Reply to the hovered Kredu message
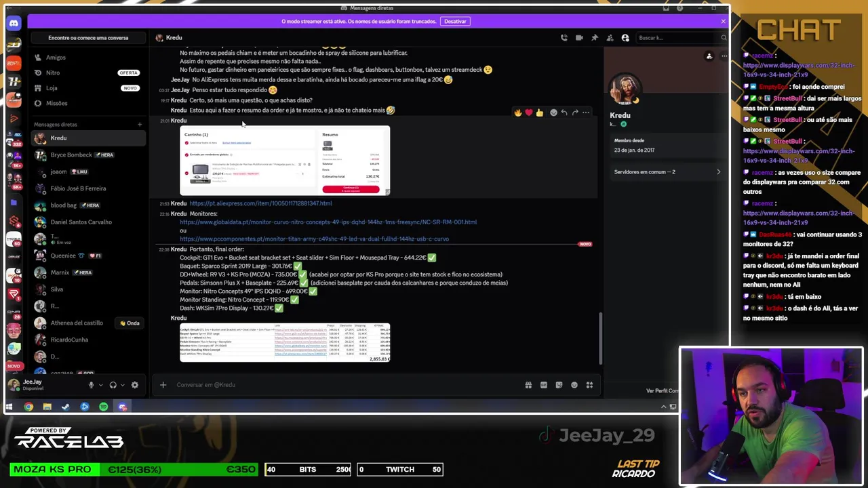This screenshot has width=868, height=488. pos(564,113)
